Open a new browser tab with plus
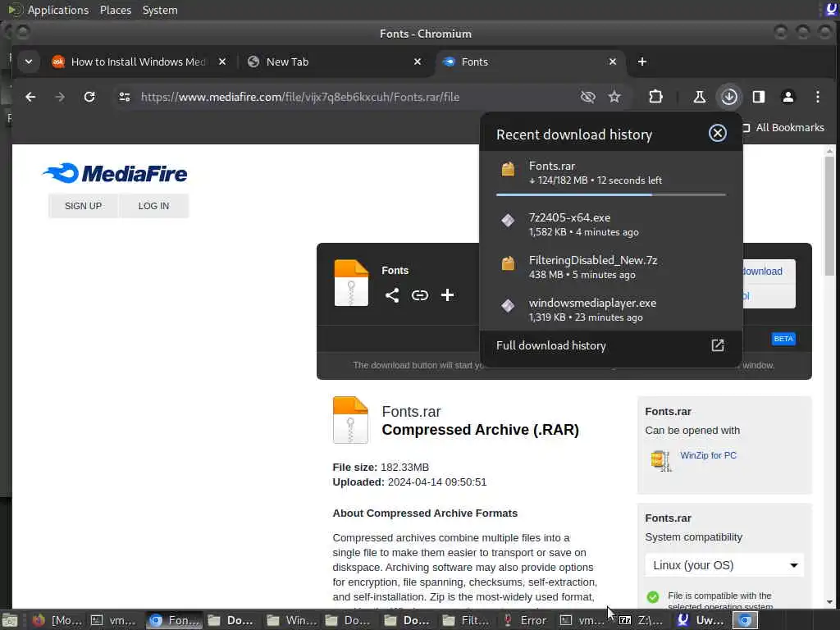The height and width of the screenshot is (630, 840). pos(641,62)
